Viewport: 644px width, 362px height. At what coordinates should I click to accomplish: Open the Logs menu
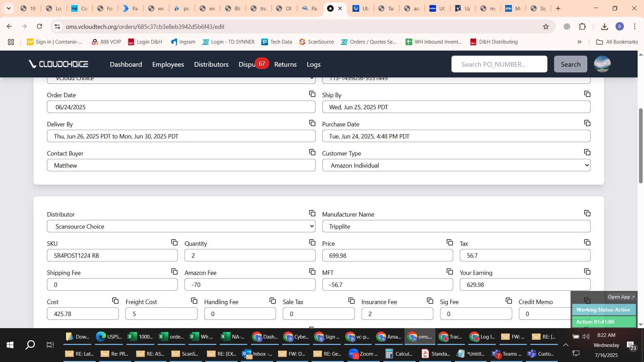(314, 64)
